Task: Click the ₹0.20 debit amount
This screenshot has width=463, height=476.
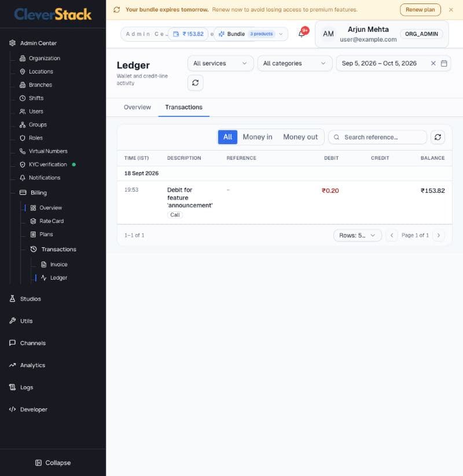Action: pos(330,191)
